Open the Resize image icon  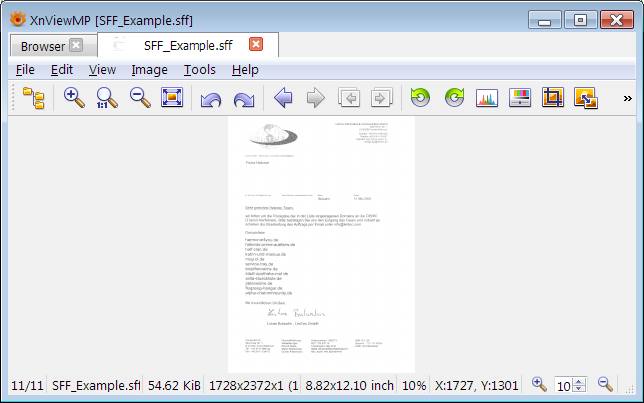click(586, 98)
